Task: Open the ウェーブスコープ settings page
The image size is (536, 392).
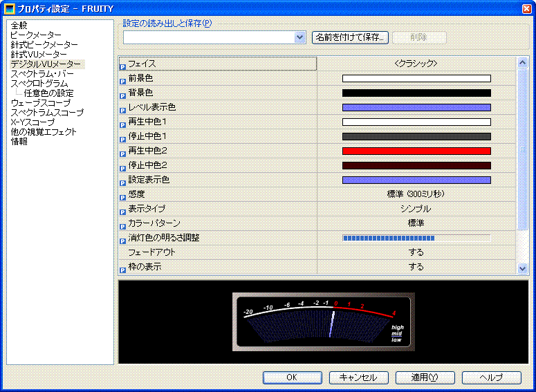Action: click(x=42, y=102)
